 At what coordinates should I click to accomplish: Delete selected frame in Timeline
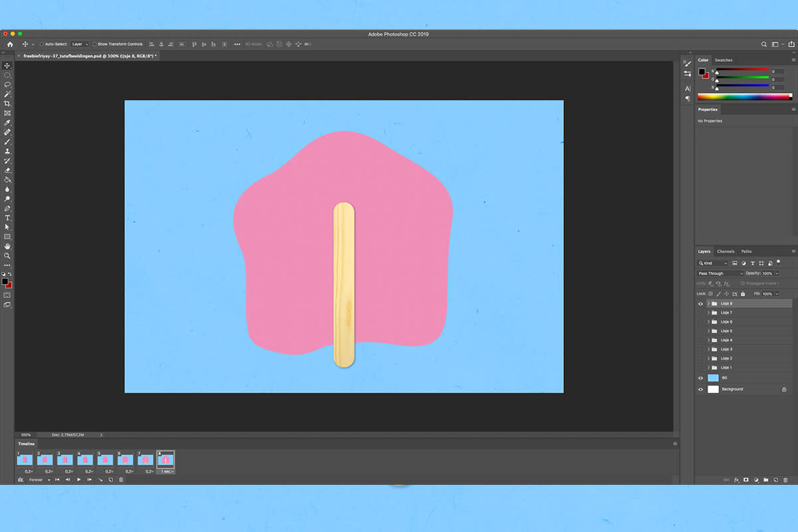(x=121, y=479)
